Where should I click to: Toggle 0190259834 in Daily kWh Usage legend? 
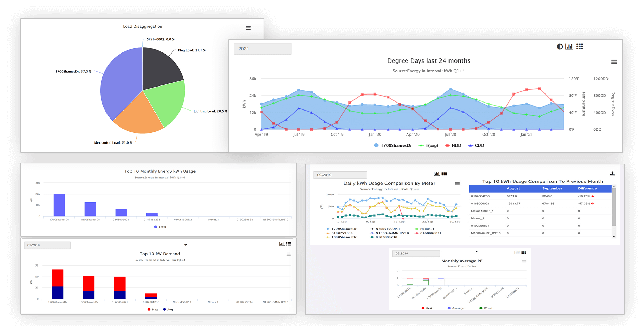339,233
